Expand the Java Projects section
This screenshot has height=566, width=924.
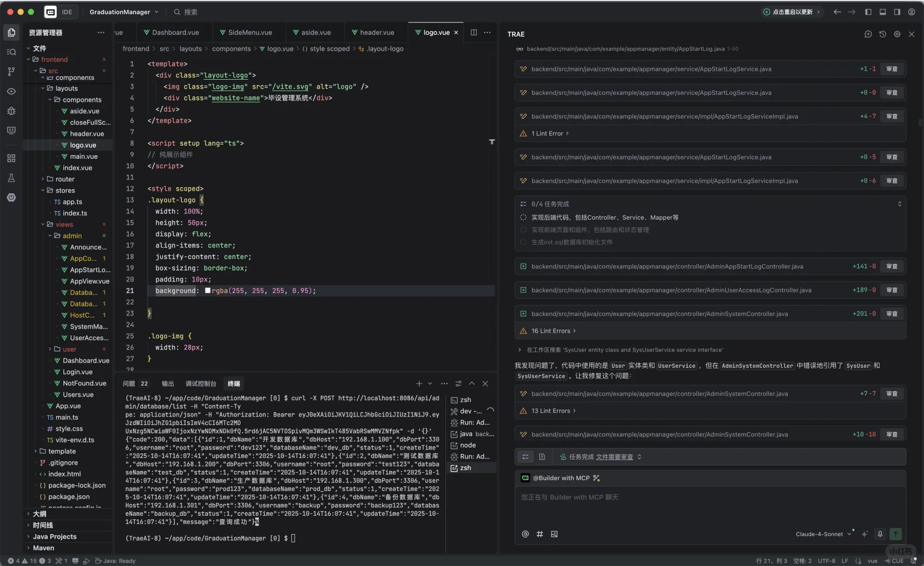(x=55, y=537)
